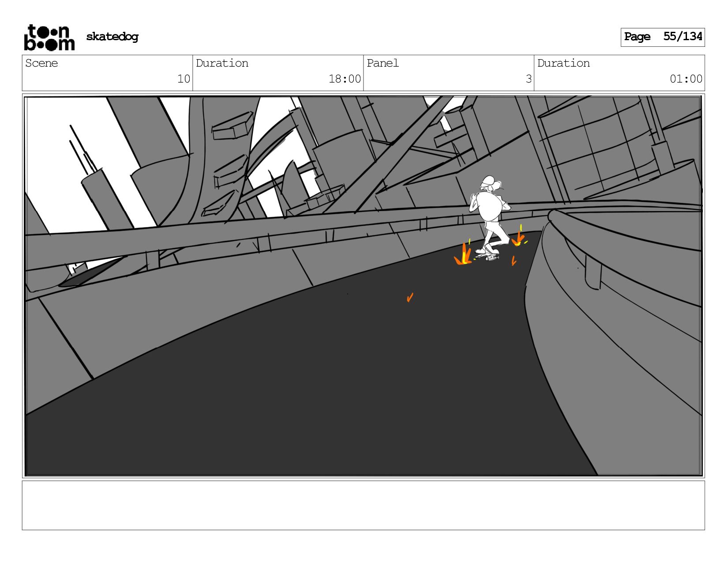Screen dimensions: 728x563
Task: Click the empty notes box below the panel
Action: coord(363,505)
